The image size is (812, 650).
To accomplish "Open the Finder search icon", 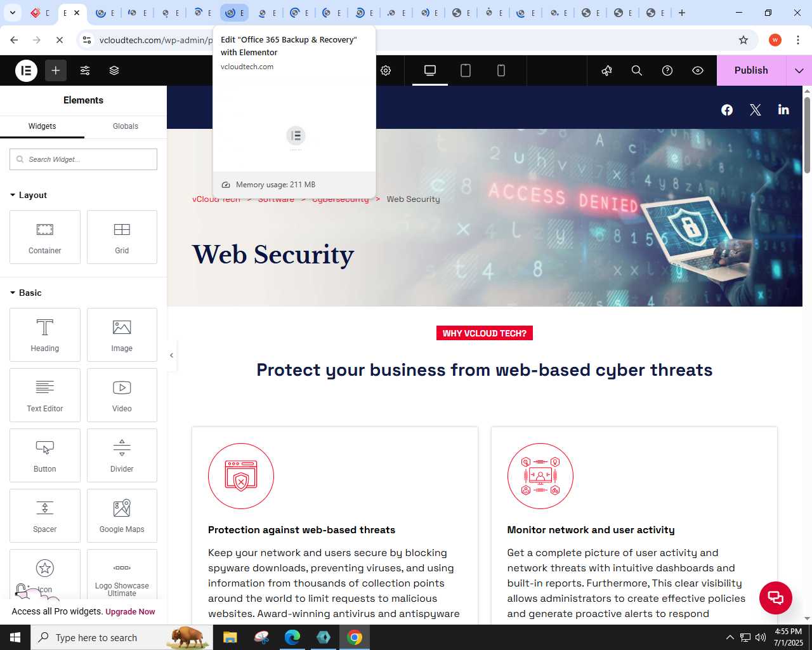I will [x=637, y=70].
